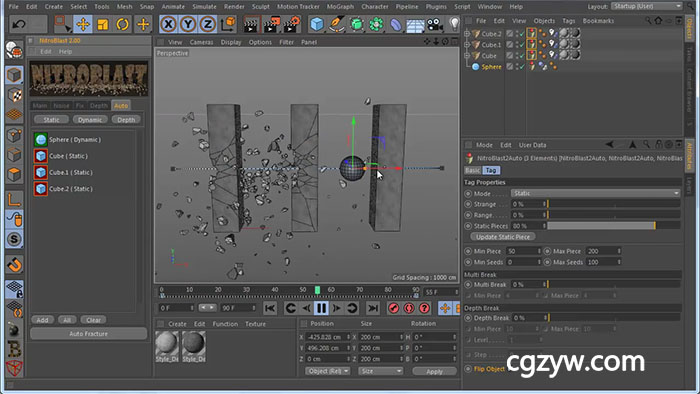Click the light bulb icon
The height and width of the screenshot is (394, 700).
[x=454, y=24]
